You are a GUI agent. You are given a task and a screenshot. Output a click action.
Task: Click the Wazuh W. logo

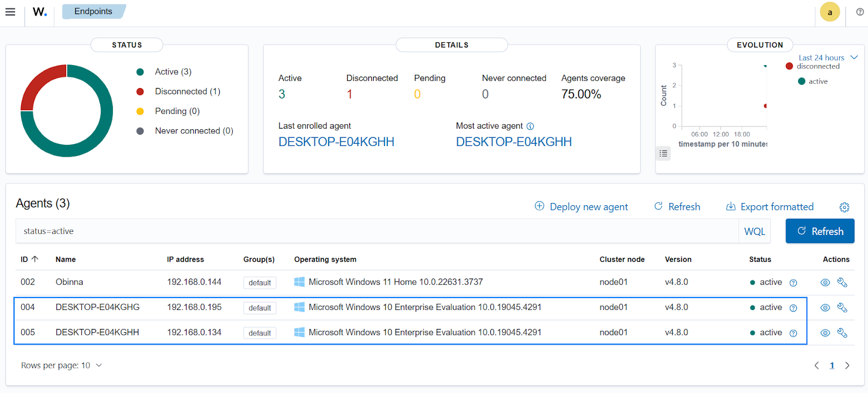[x=40, y=12]
